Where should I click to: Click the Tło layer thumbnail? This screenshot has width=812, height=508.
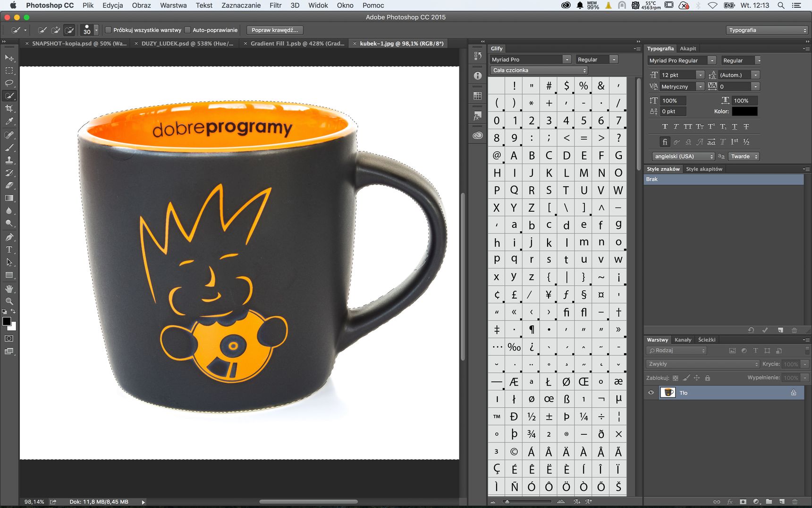pos(668,393)
